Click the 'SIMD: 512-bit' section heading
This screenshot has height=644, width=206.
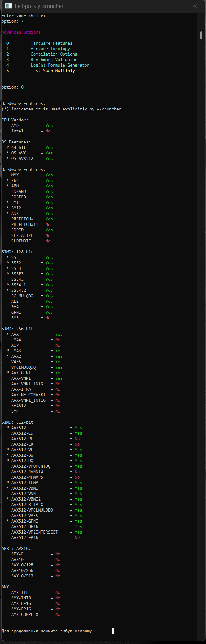point(17,422)
